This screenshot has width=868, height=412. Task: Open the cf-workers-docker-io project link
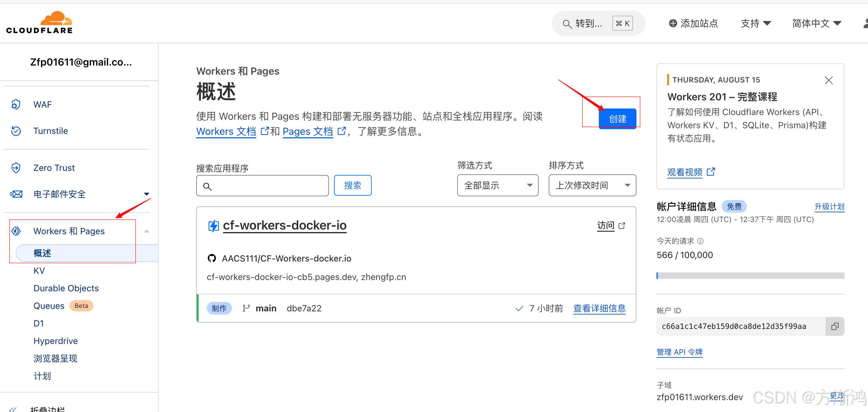[285, 225]
